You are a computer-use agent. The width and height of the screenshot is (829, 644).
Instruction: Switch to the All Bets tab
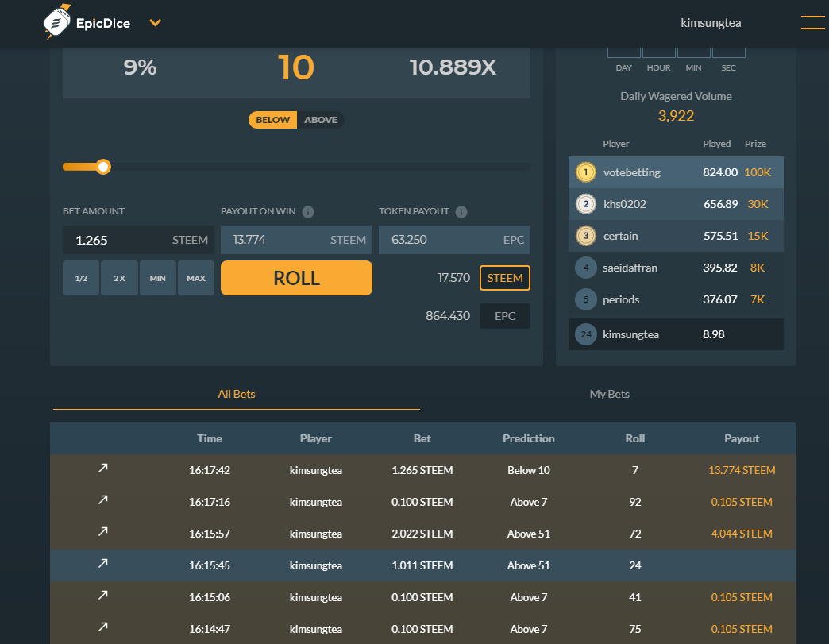pyautogui.click(x=237, y=395)
